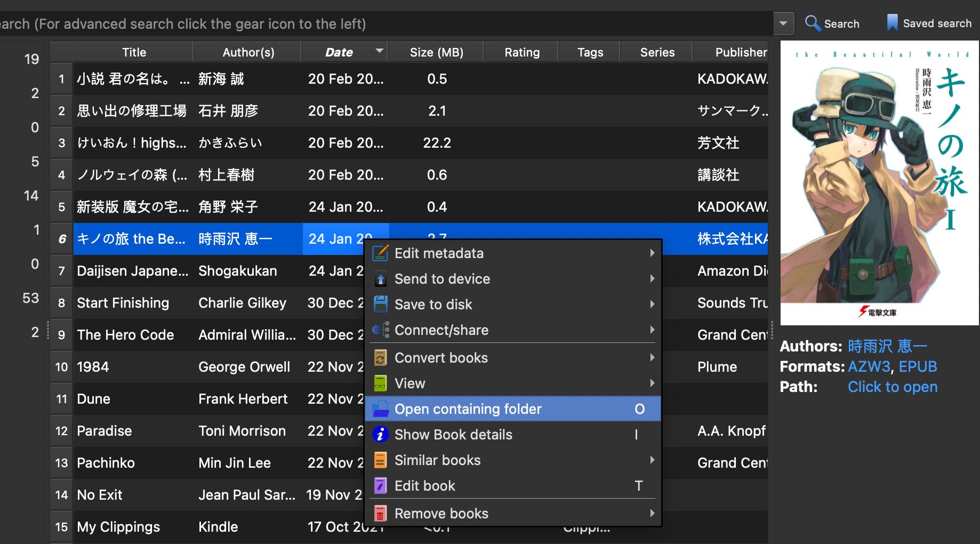Select the book row 'Paradise'
980x544 pixels.
pyautogui.click(x=208, y=431)
